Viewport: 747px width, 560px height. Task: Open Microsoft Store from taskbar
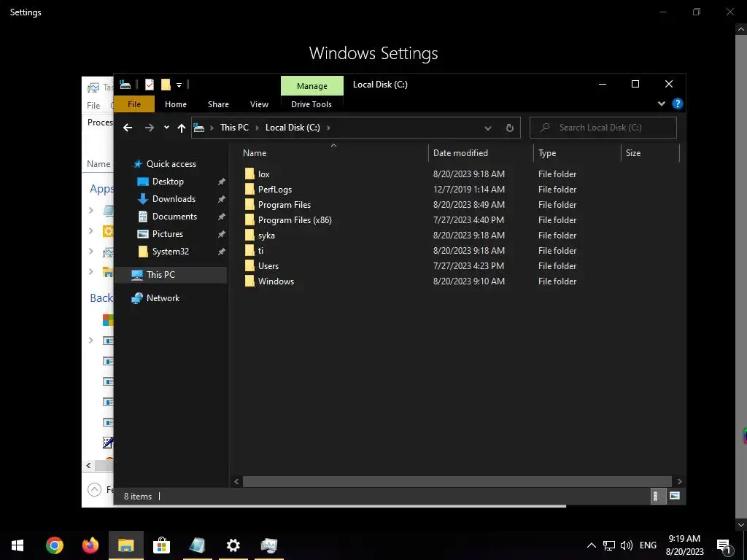[x=161, y=545]
